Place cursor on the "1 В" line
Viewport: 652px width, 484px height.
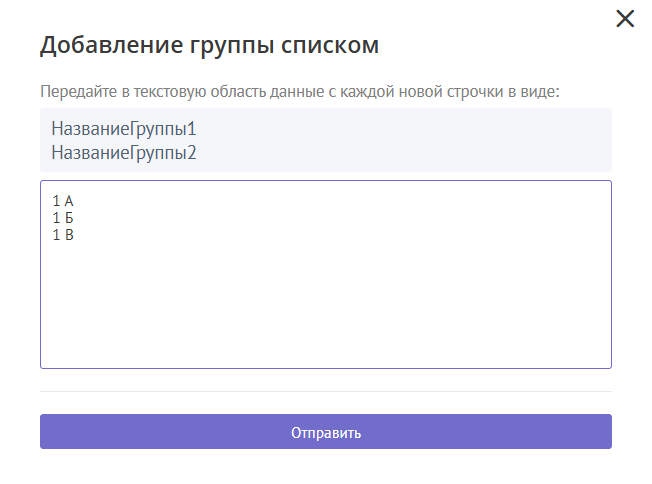point(63,235)
